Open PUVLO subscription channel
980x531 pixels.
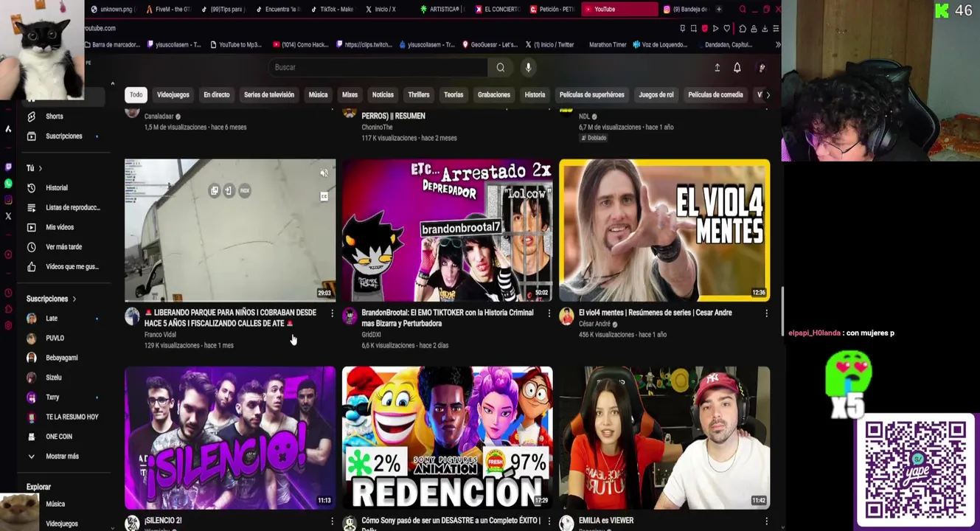pyautogui.click(x=55, y=339)
